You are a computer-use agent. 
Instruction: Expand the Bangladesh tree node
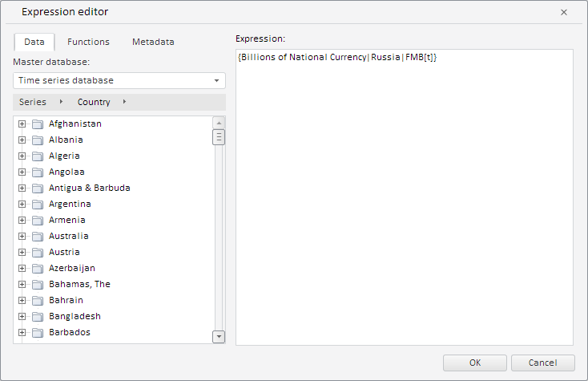[x=22, y=316]
